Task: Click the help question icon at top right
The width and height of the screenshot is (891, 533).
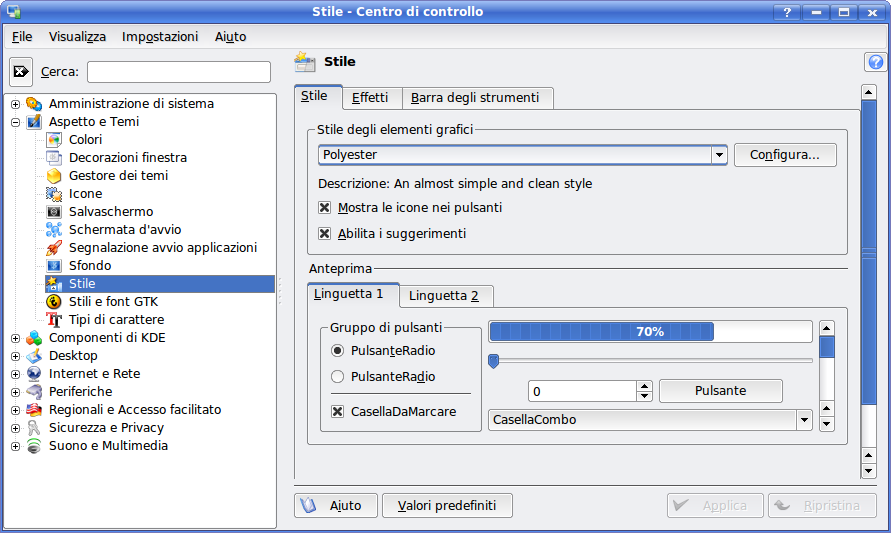Action: coord(875,62)
